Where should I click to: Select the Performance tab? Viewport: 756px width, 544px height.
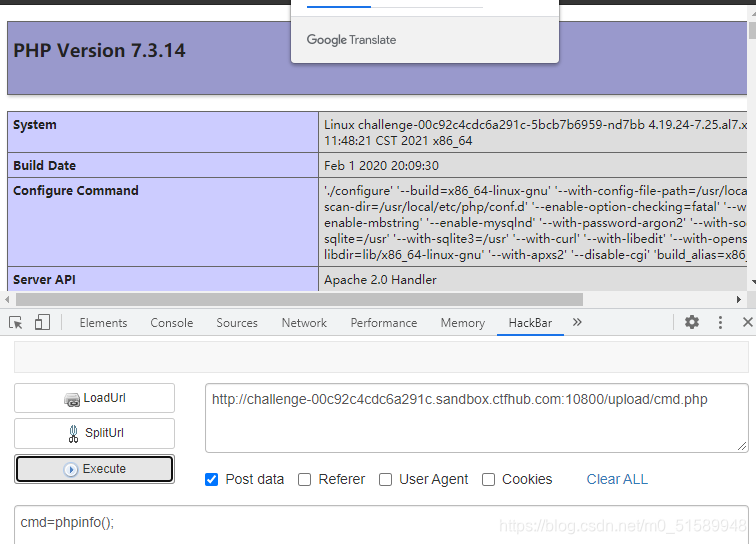coord(384,323)
